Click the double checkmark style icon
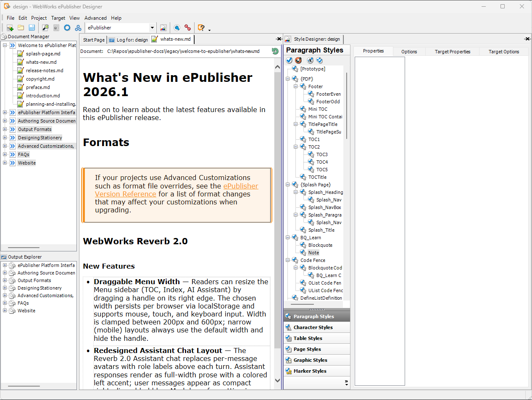Viewport: 532px width, 400px height. [x=319, y=60]
